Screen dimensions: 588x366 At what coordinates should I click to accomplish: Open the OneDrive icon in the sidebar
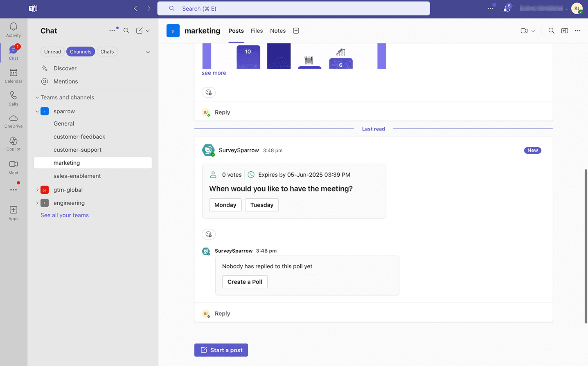click(14, 121)
